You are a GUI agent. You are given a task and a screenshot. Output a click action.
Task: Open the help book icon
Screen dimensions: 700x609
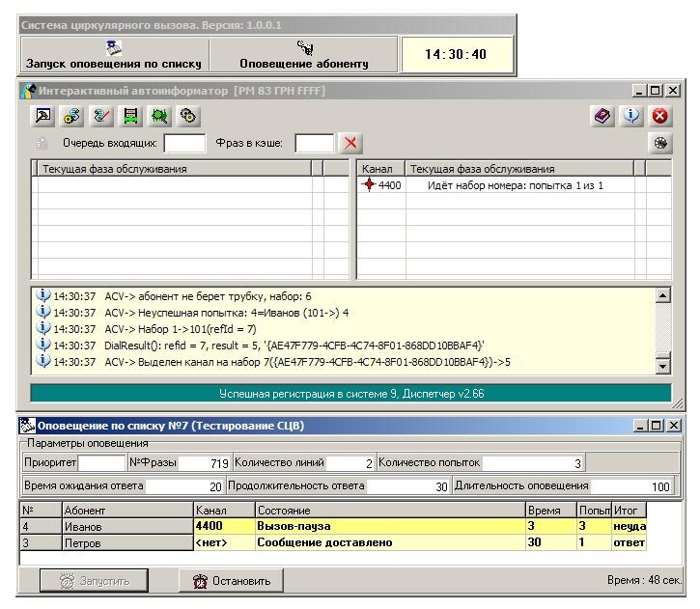coord(602,116)
